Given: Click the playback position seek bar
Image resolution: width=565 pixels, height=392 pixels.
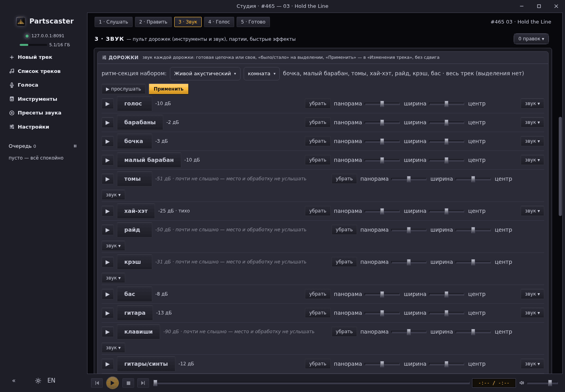Looking at the screenshot, I should pyautogui.click(x=312, y=383).
